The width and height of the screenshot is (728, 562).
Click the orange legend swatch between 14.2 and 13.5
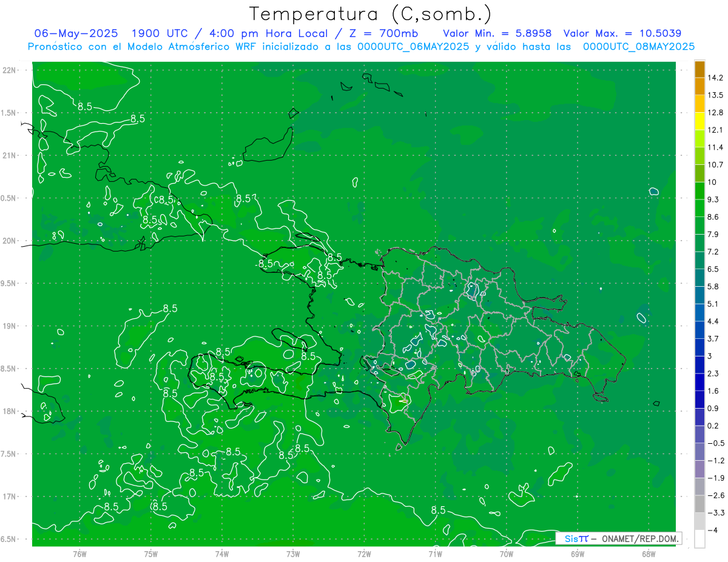point(699,86)
